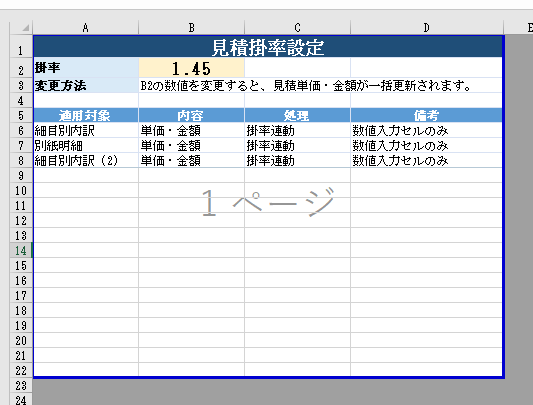This screenshot has height=405, width=533.
Task: Click 掛率連動 in row 6
Action: coord(297,130)
